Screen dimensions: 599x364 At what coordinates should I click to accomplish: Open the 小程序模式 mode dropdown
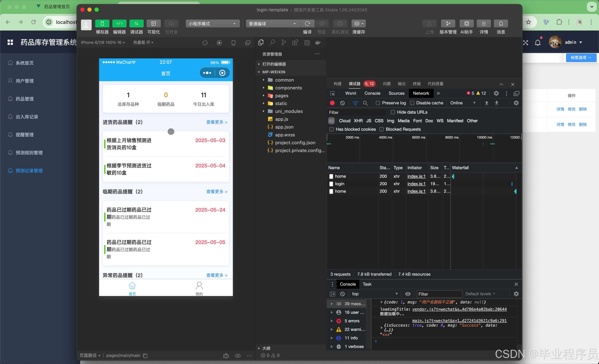pyautogui.click(x=212, y=24)
